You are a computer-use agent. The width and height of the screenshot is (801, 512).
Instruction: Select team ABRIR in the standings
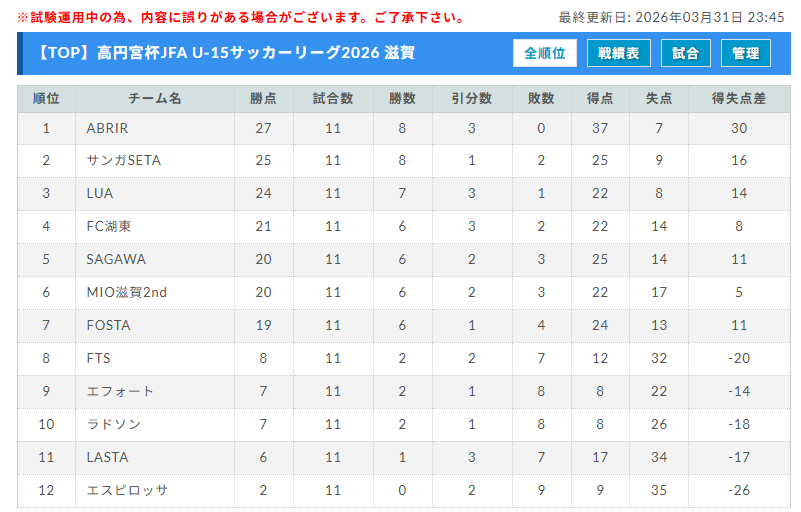pos(108,128)
